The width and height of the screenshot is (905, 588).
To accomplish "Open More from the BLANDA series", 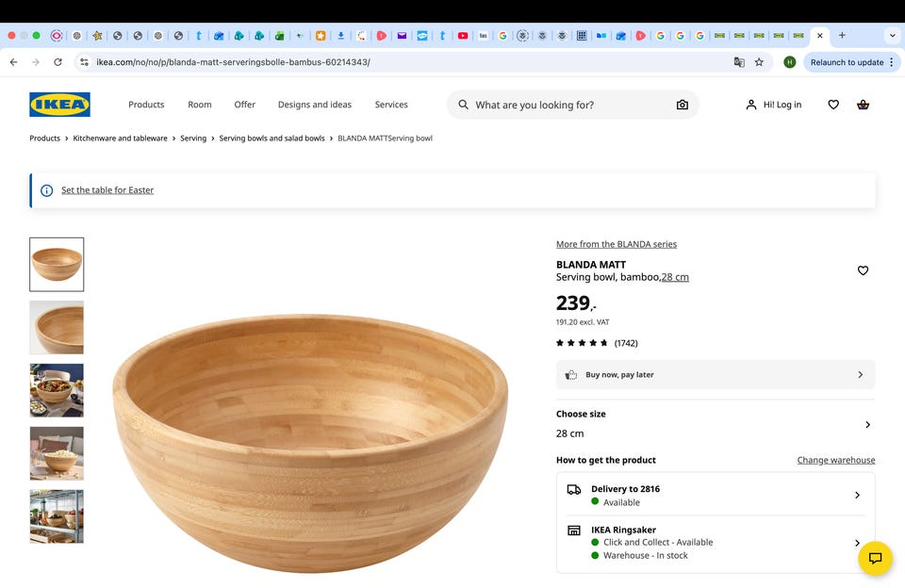I will click(x=616, y=244).
